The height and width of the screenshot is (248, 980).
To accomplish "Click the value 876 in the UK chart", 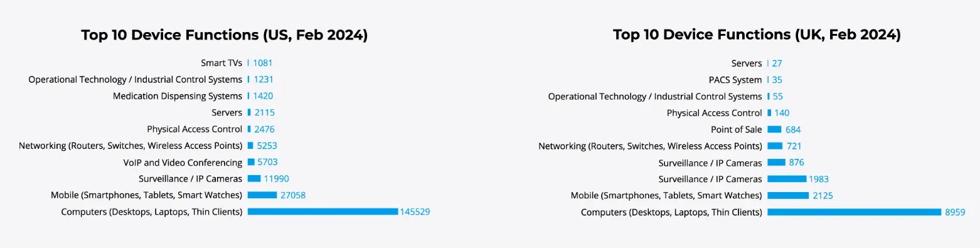I will click(x=797, y=163).
